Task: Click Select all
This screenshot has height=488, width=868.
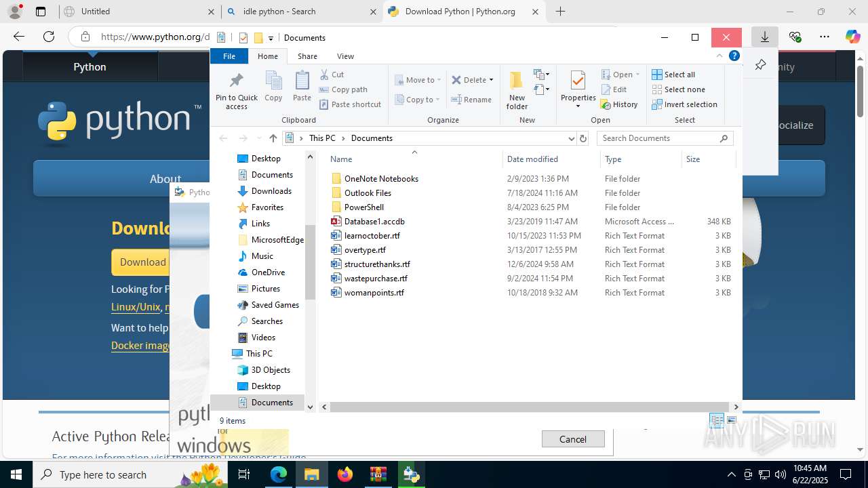Action: 673,75
